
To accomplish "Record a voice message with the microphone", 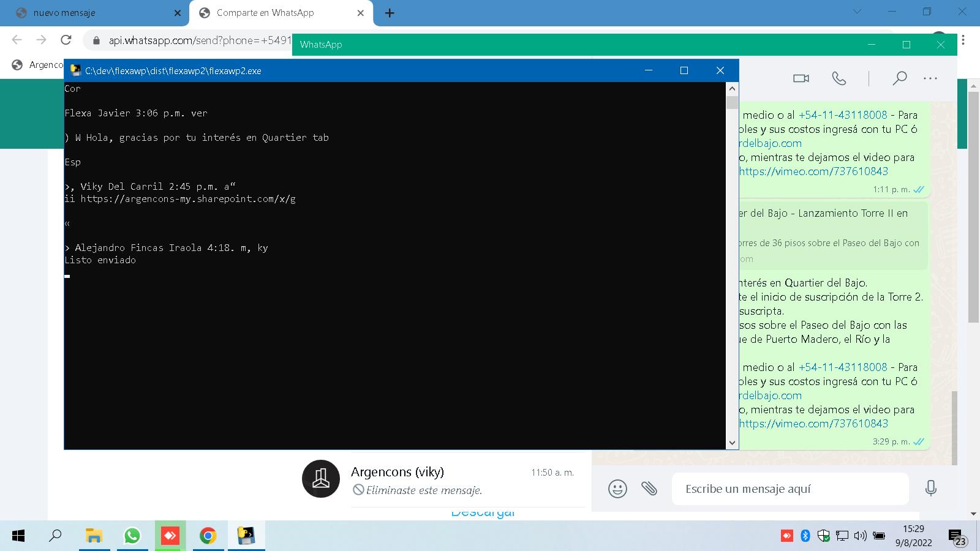I will [930, 488].
